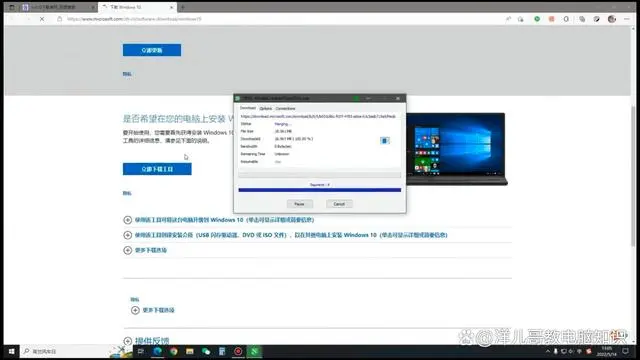Open the green download manager taskbar icon
This screenshot has width=640, height=360.
pyautogui.click(x=254, y=351)
